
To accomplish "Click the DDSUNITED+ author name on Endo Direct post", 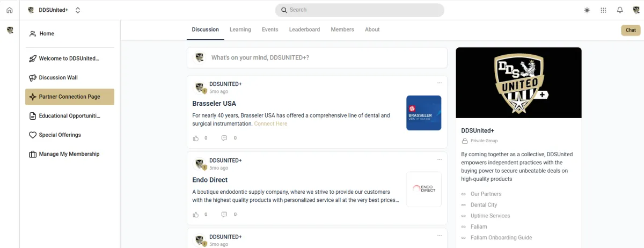I will point(225,161).
